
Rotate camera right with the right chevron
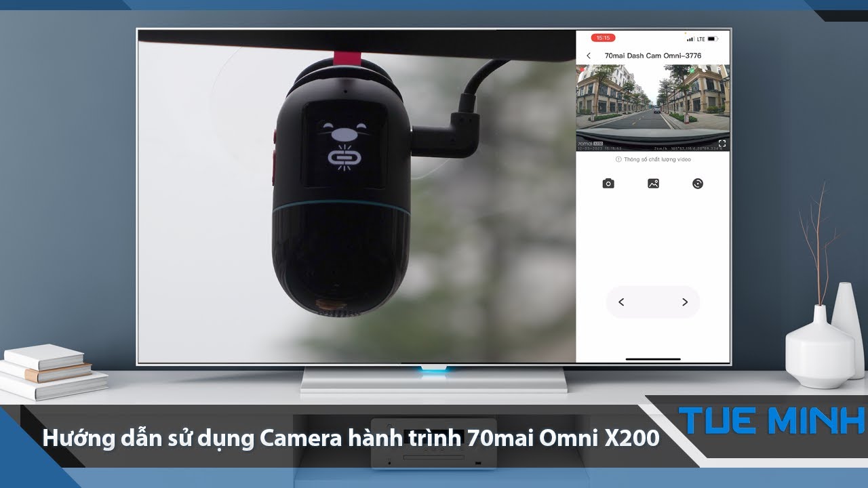(x=685, y=302)
